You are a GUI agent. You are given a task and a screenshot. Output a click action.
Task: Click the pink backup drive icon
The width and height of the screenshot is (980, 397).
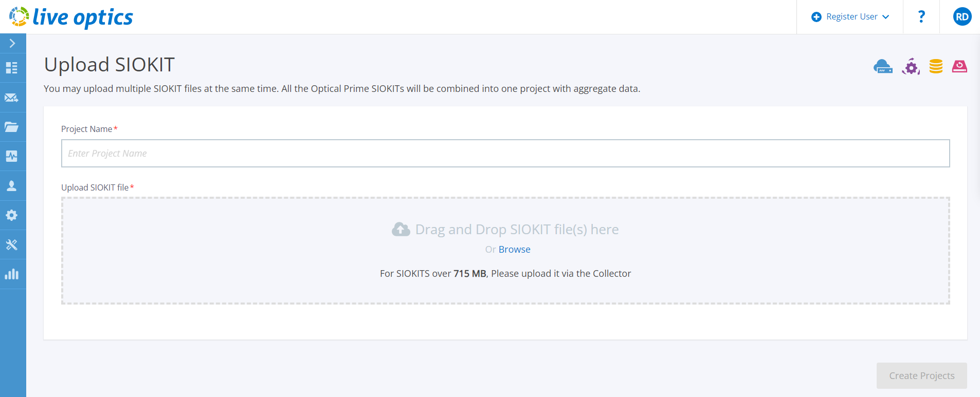click(x=959, y=66)
